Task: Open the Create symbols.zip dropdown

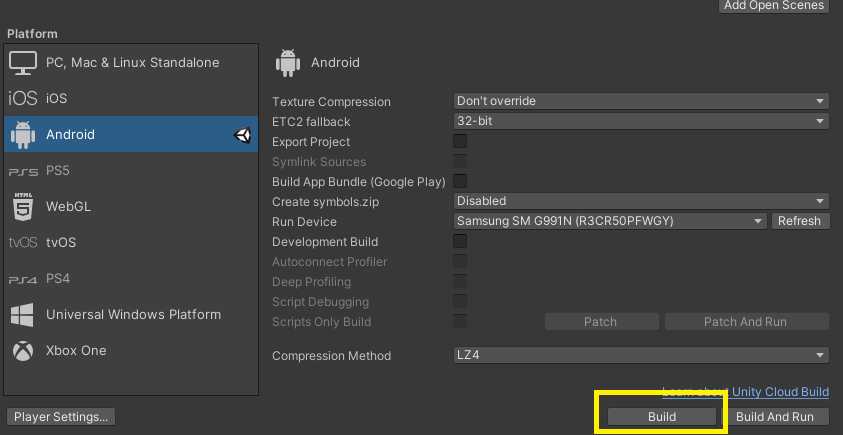Action: point(641,201)
